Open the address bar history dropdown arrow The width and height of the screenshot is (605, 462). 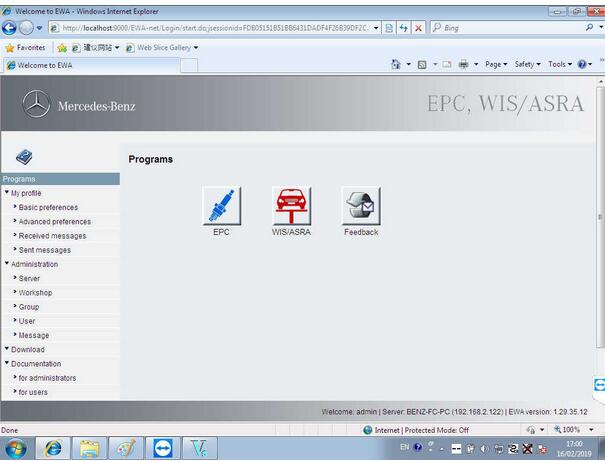coord(376,28)
